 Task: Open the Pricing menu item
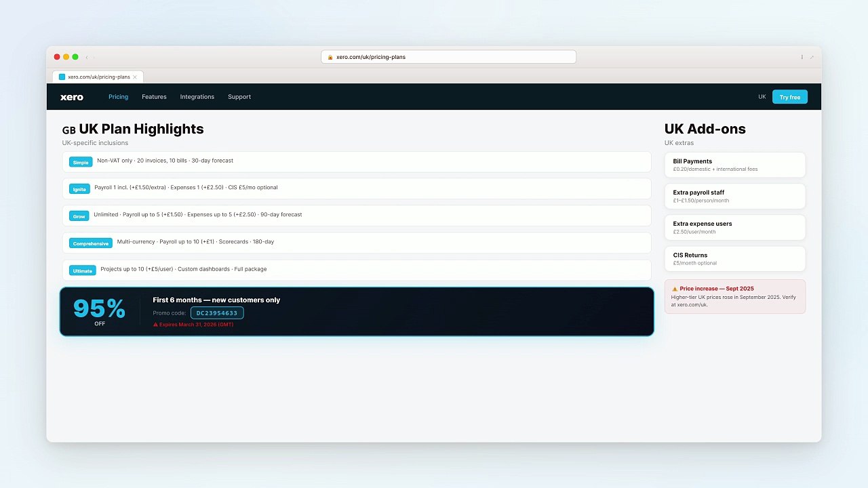pyautogui.click(x=118, y=97)
